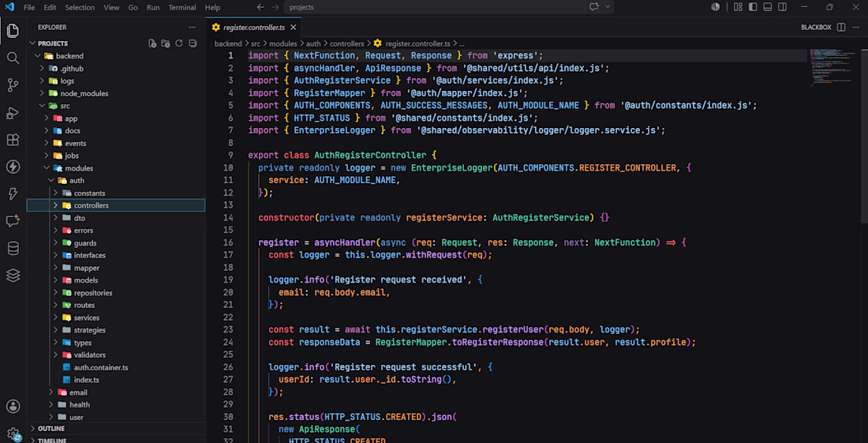The height and width of the screenshot is (443, 868).
Task: Refresh the Explorer file tree
Action: 179,43
